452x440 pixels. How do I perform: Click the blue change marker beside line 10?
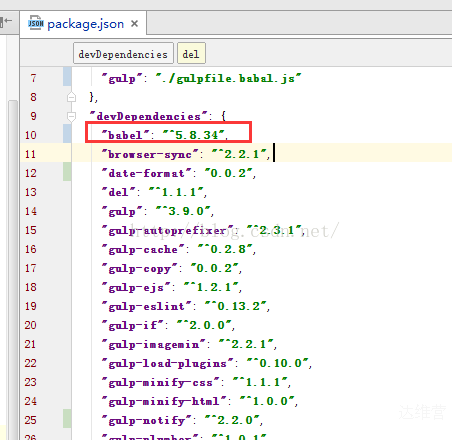coord(67,133)
